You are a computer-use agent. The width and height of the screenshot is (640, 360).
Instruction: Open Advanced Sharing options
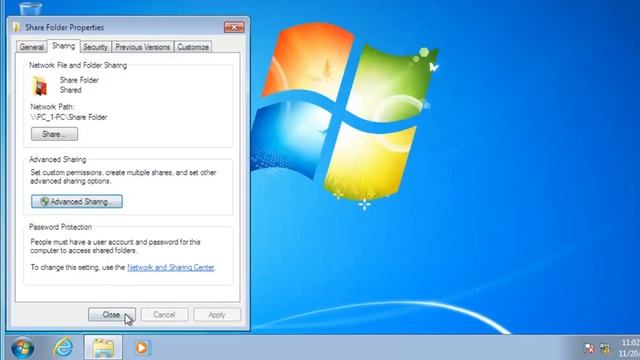pyautogui.click(x=77, y=201)
